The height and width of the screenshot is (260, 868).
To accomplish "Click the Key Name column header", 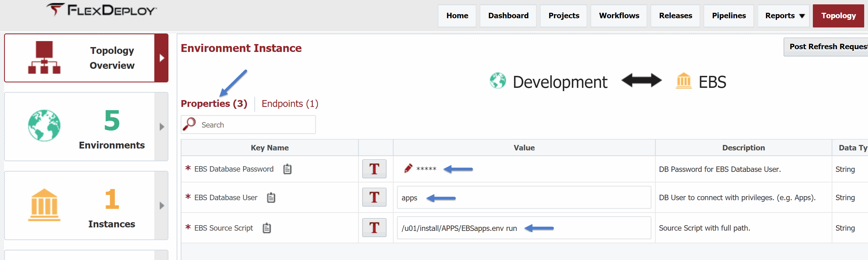I will (270, 148).
